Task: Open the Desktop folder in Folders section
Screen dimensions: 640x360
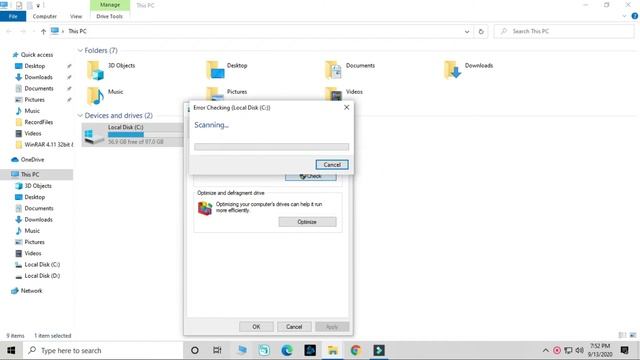Action: point(215,70)
